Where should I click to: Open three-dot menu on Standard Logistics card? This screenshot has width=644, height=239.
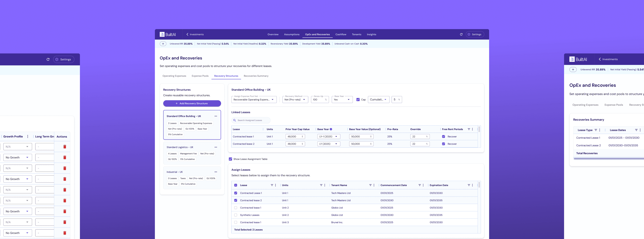[215, 147]
